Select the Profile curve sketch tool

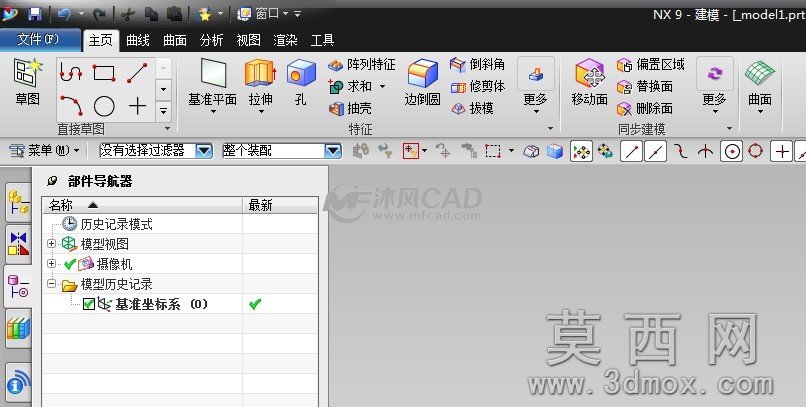tap(71, 72)
